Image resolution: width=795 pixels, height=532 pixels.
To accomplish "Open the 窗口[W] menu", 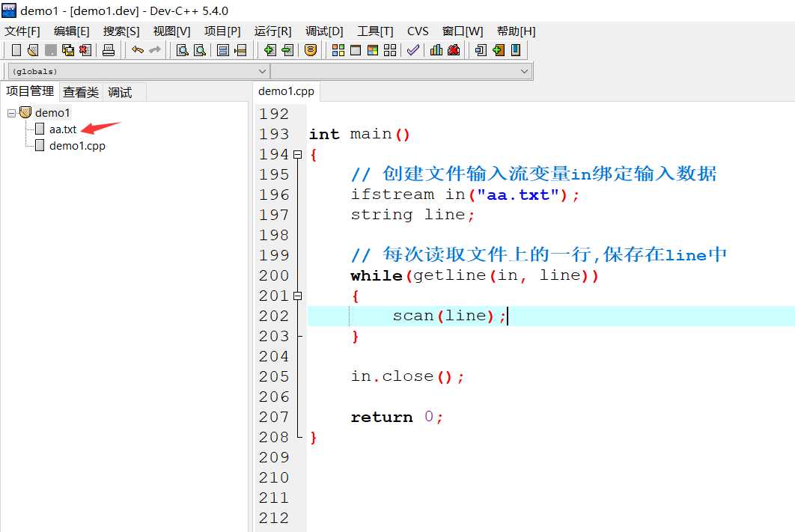I will point(463,31).
